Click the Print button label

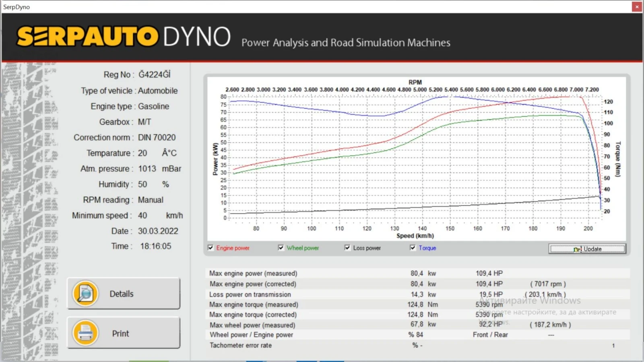120,333
